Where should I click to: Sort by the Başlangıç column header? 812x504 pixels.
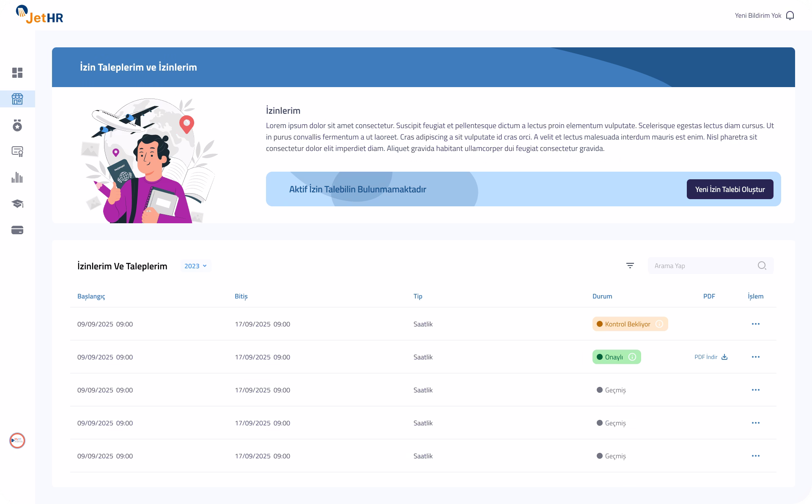click(91, 296)
